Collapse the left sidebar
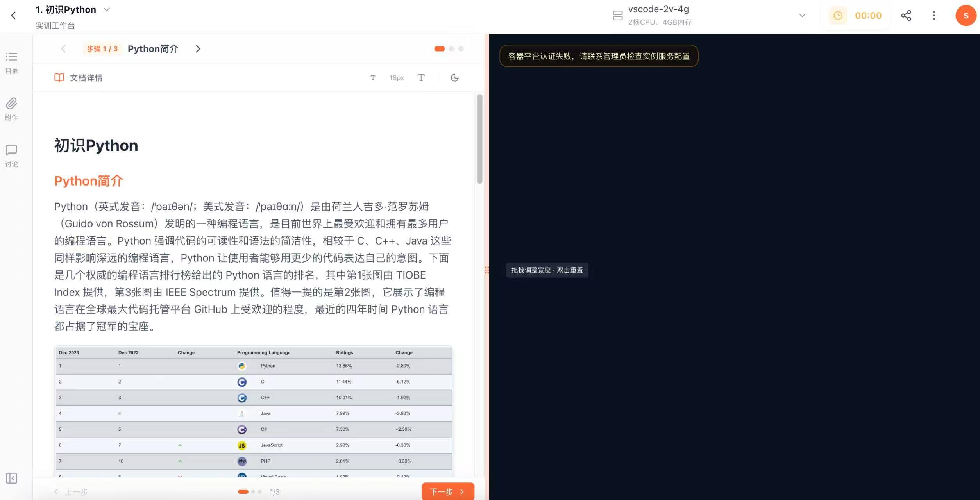This screenshot has height=500, width=980. tap(11, 478)
